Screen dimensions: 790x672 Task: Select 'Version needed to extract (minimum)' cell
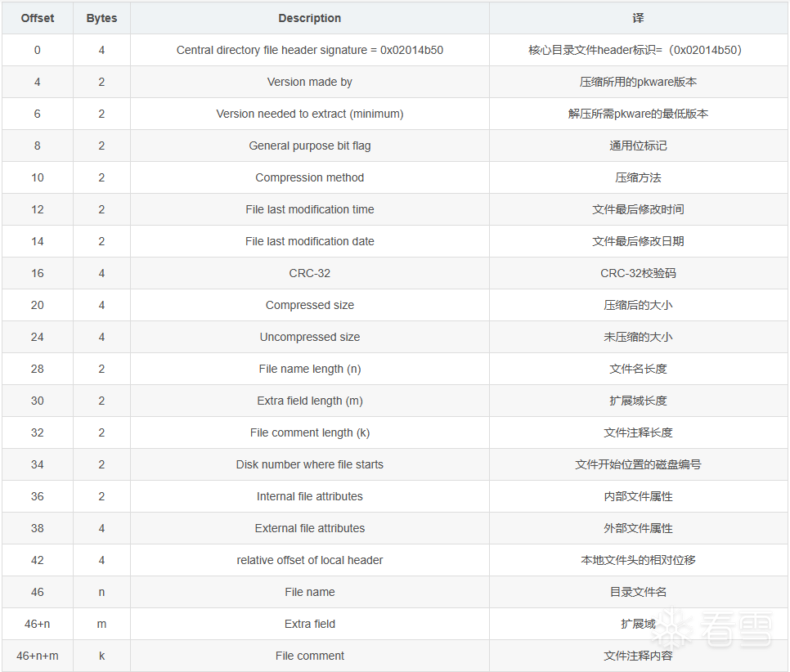310,114
